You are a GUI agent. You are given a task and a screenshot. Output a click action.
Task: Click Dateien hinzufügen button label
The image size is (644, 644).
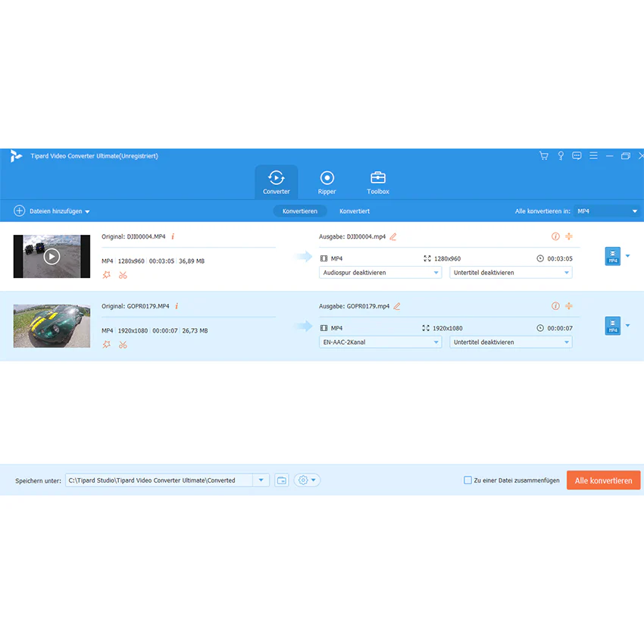pos(56,211)
